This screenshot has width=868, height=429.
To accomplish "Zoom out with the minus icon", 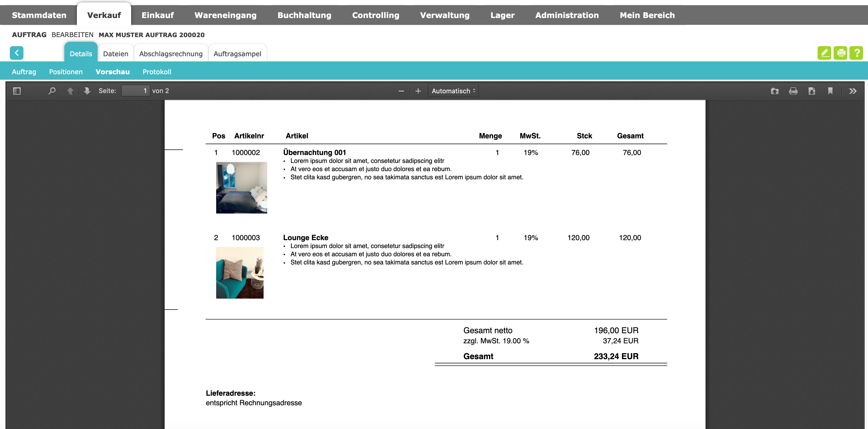I will (401, 91).
